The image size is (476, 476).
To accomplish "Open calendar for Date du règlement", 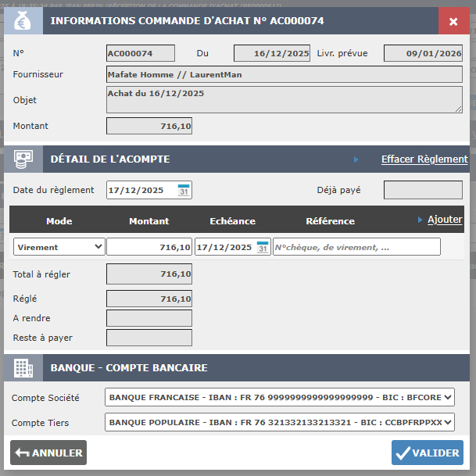I will point(184,190).
